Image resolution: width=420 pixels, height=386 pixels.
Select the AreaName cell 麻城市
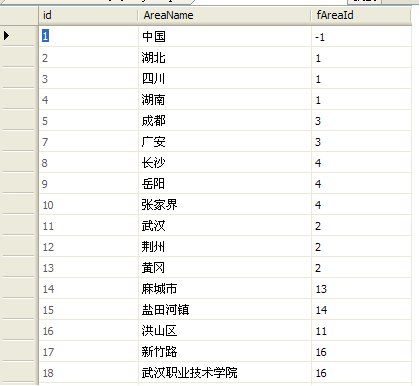click(225, 289)
